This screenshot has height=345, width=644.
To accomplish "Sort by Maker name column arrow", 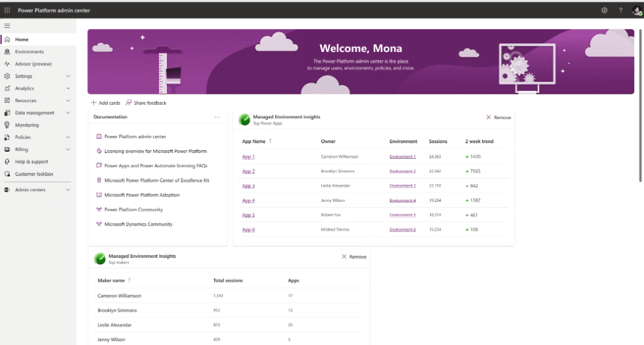I will coord(129,280).
